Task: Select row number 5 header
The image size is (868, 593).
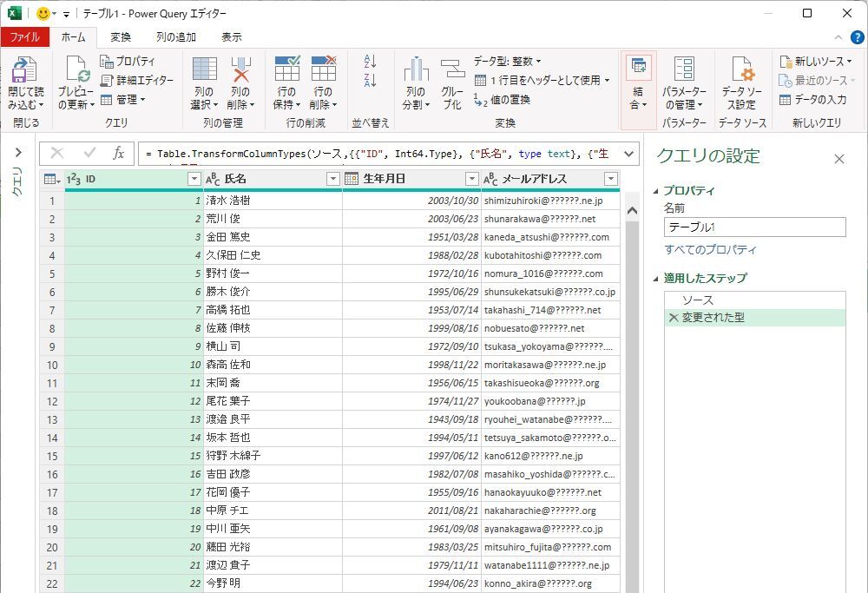Action: 52,273
